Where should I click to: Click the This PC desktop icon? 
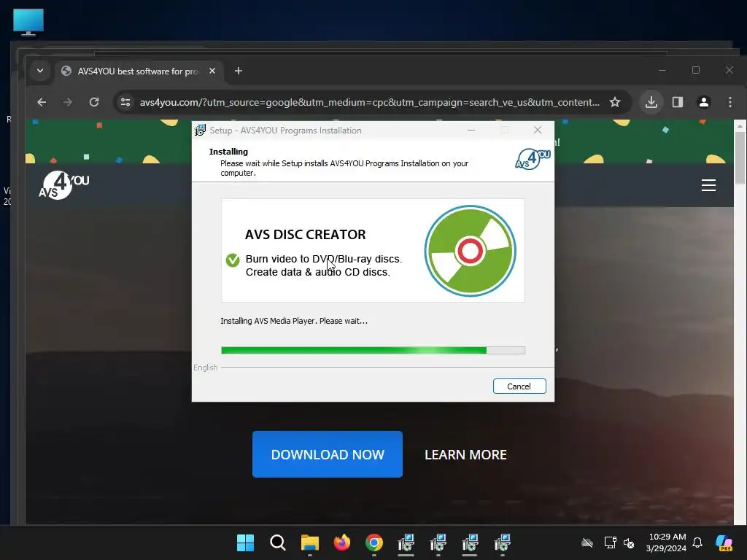click(28, 21)
